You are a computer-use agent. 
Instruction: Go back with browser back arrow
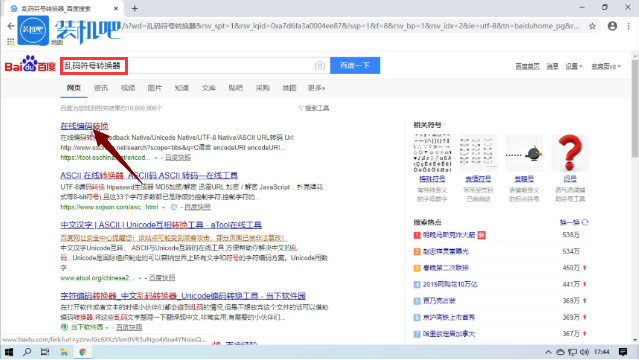[11, 26]
